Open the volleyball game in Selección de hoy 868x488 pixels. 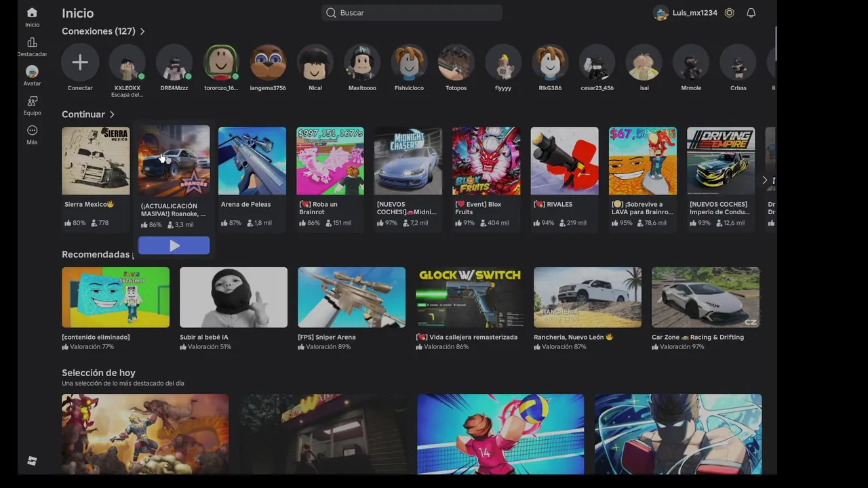(x=500, y=434)
